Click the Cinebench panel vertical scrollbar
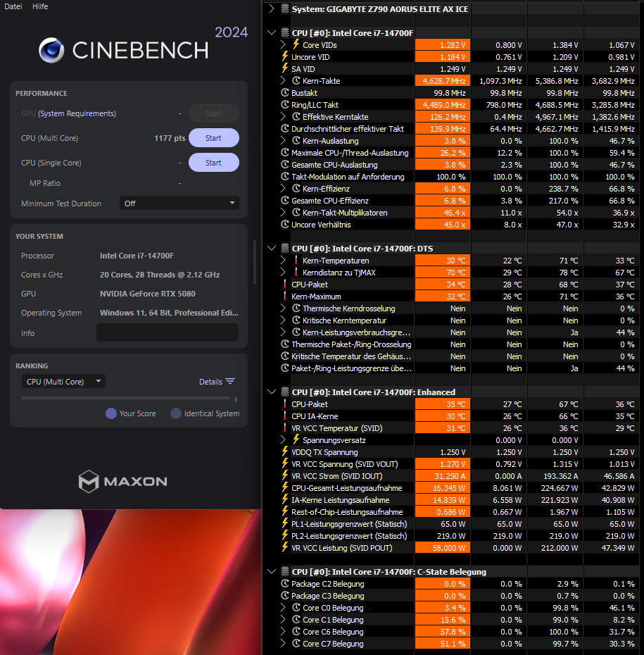This screenshot has width=644, height=655. (x=255, y=262)
